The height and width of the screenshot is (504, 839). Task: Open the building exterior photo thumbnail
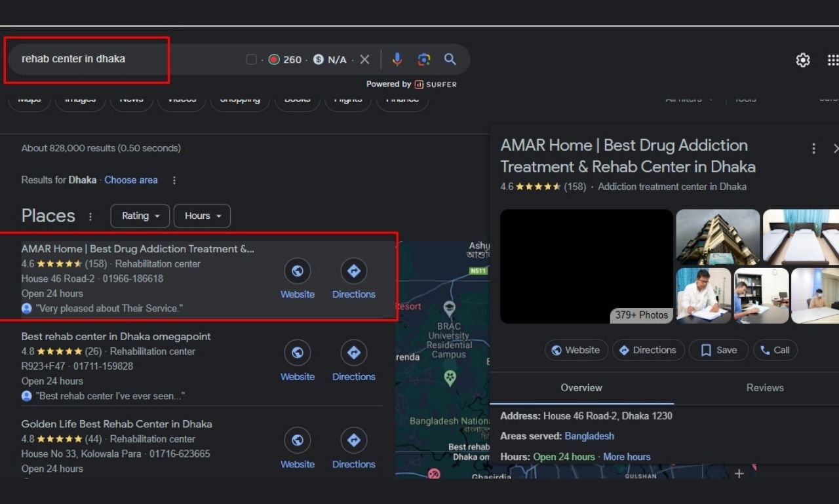[x=718, y=237]
